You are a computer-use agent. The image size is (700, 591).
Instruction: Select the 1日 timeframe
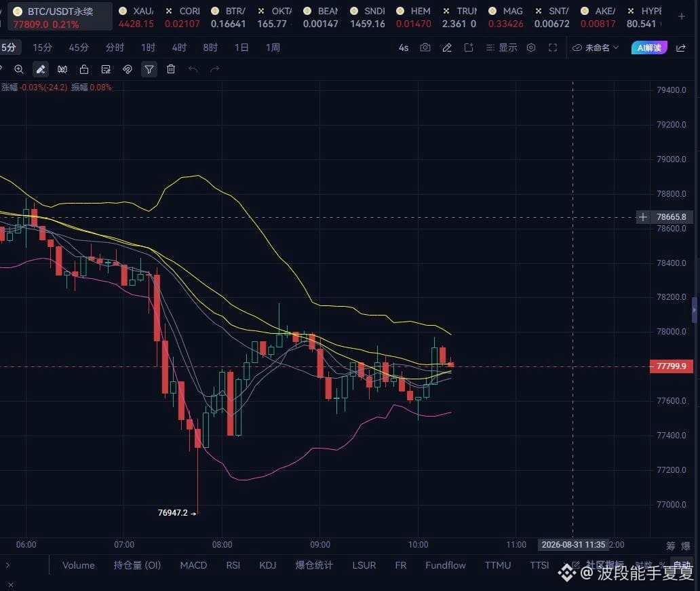coord(241,47)
